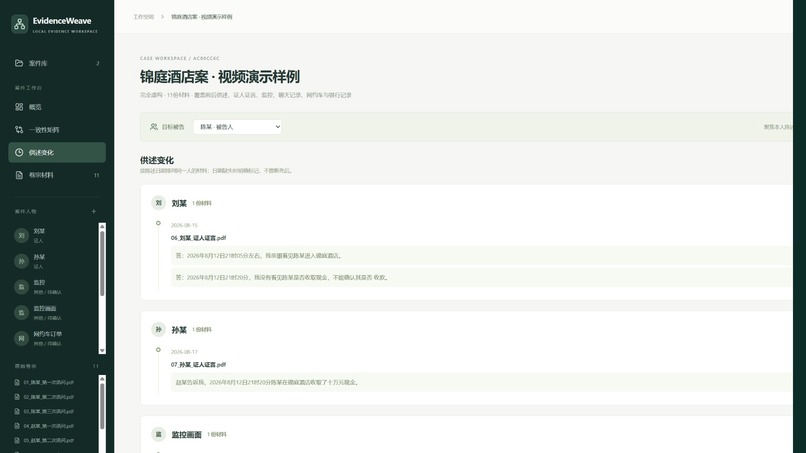The height and width of the screenshot is (453, 806).
Task: Click the avatar beside sidebar 监控画面
Action: [x=21, y=313]
